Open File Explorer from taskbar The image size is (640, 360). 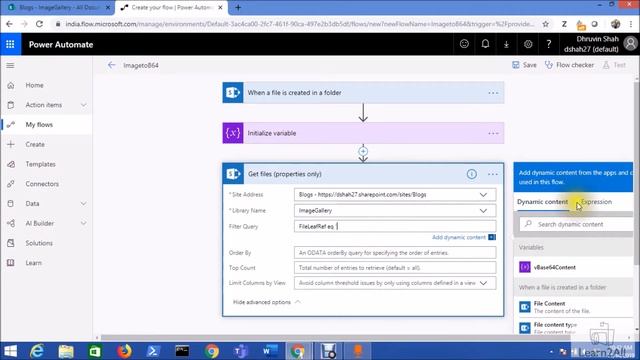coord(66,351)
